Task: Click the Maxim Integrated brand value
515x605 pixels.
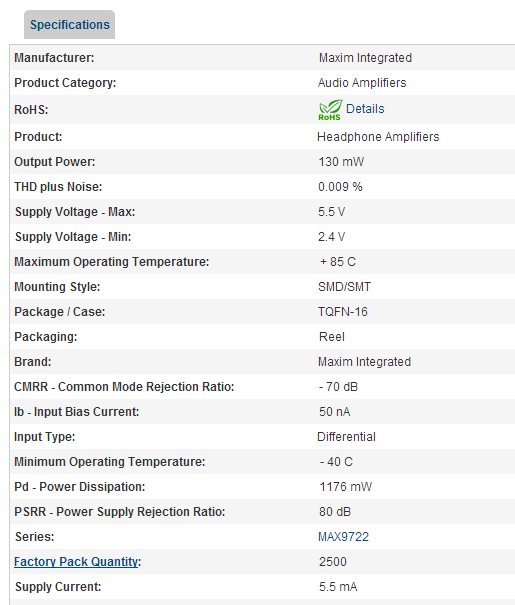Action: point(364,362)
